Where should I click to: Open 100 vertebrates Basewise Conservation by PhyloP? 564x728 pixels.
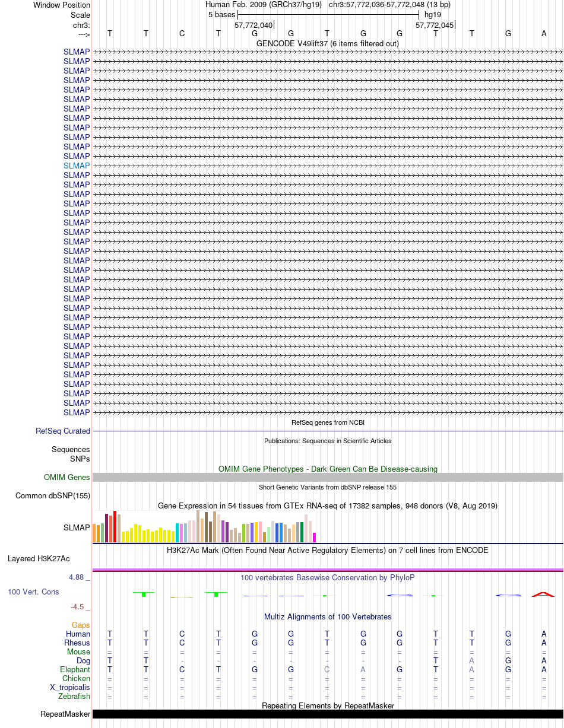coord(328,577)
